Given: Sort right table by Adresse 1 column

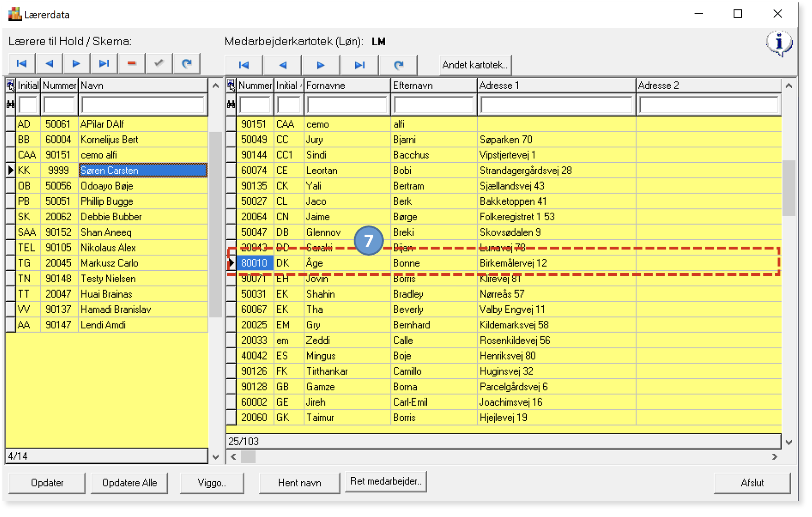Looking at the screenshot, I should (x=556, y=85).
